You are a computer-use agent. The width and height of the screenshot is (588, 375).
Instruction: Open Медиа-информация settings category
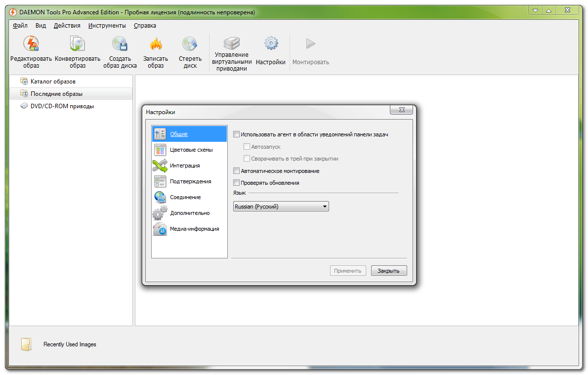point(194,229)
